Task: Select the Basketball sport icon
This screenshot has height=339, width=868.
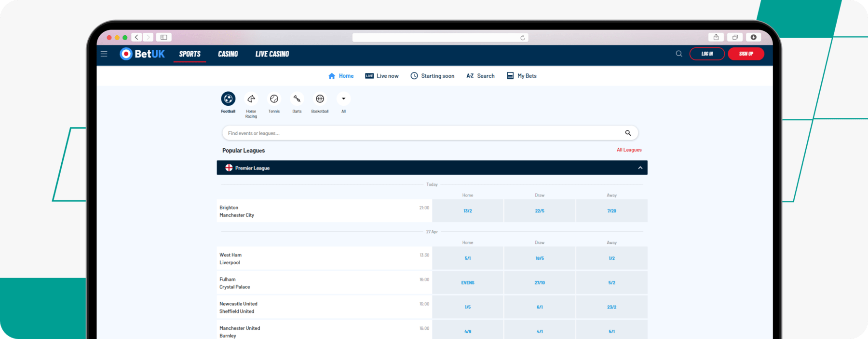Action: (x=320, y=99)
